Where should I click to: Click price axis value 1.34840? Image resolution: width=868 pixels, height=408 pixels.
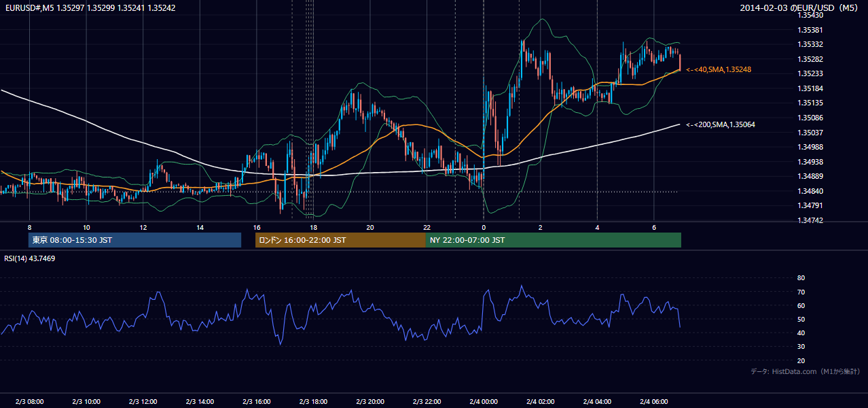pos(810,191)
